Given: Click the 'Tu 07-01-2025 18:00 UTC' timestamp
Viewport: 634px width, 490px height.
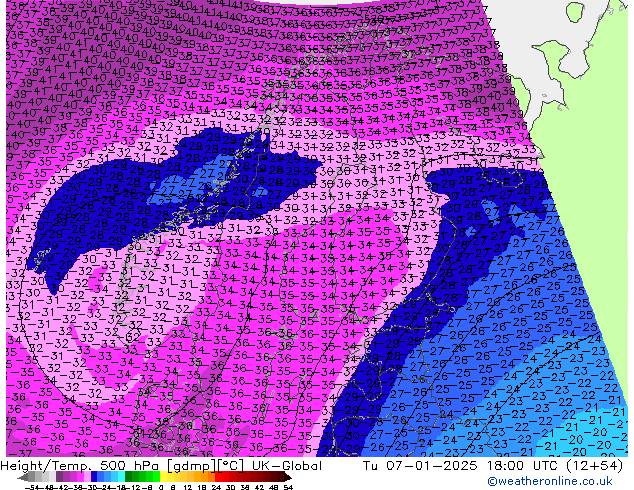Looking at the screenshot, I should 461,466.
